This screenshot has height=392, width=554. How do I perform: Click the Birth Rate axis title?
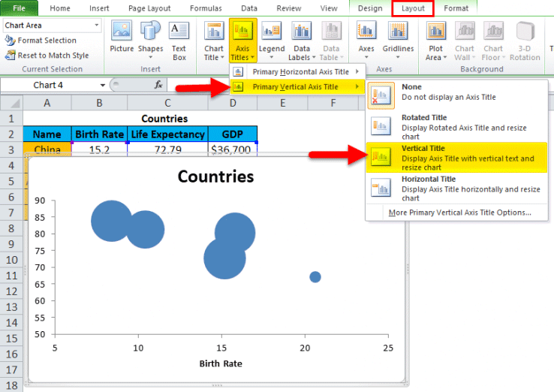[221, 363]
